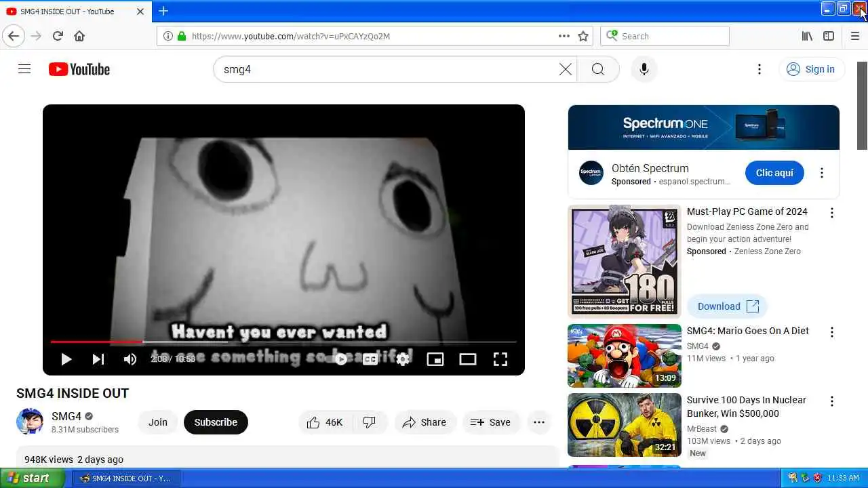Mute the video volume
Screen dimensions: 868x488
[130, 359]
